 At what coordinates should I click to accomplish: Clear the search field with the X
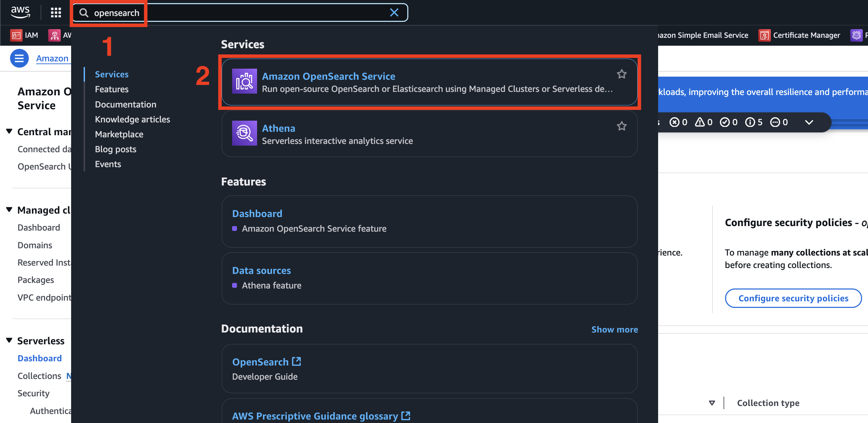tap(394, 13)
